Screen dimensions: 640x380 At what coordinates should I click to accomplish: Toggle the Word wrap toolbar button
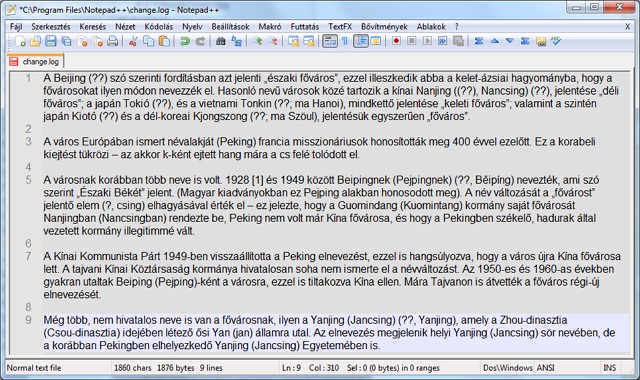pyautogui.click(x=329, y=41)
